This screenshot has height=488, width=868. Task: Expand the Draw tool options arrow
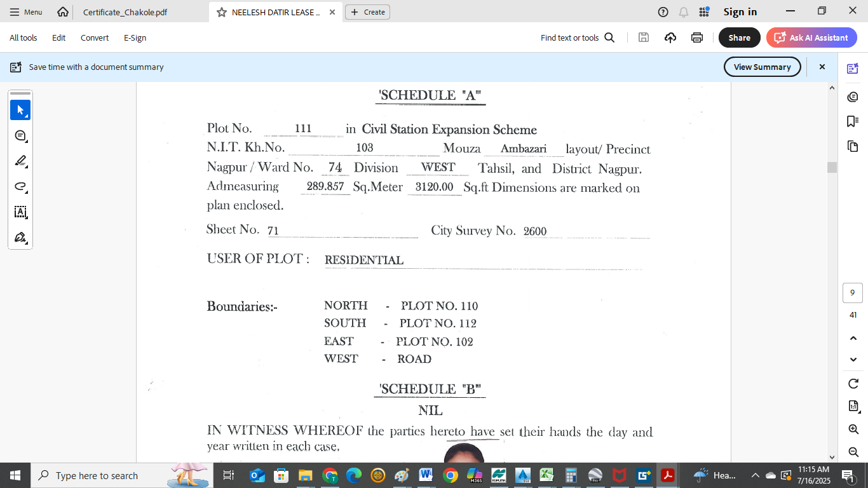[27, 192]
